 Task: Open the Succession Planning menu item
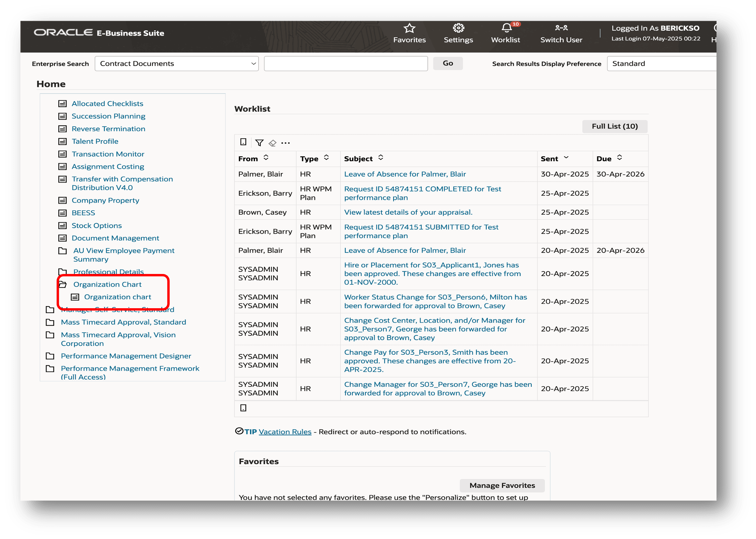point(108,116)
